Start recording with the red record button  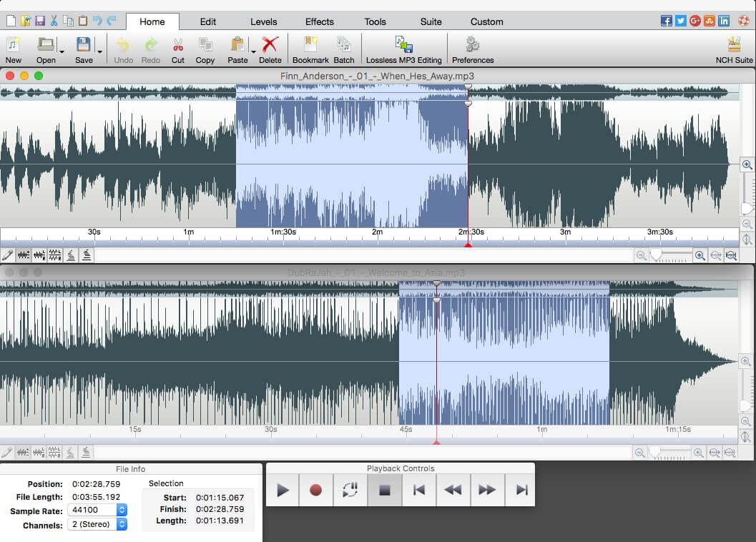[x=315, y=490]
